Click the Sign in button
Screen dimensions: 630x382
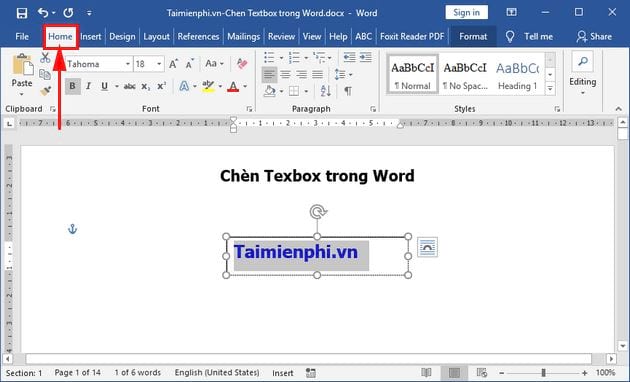click(466, 12)
